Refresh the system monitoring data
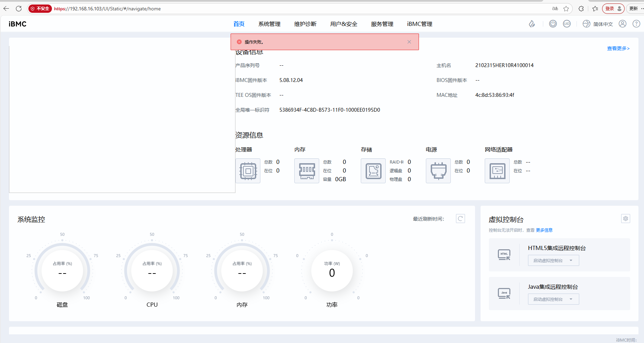The height and width of the screenshot is (343, 644). 460,219
